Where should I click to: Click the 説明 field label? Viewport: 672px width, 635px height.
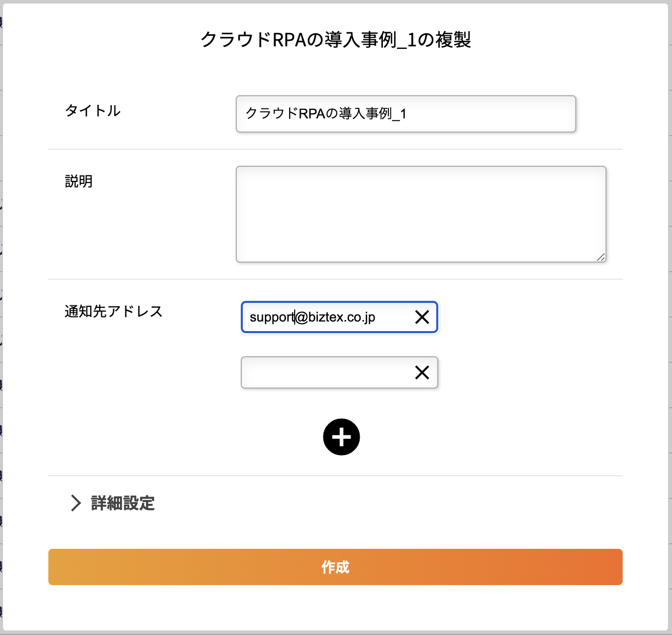click(79, 181)
